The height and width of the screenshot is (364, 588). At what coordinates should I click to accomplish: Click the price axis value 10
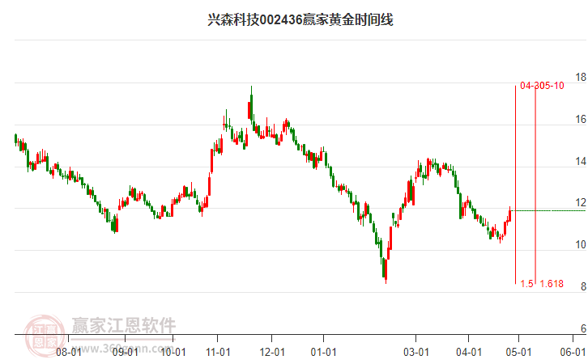[581, 244]
